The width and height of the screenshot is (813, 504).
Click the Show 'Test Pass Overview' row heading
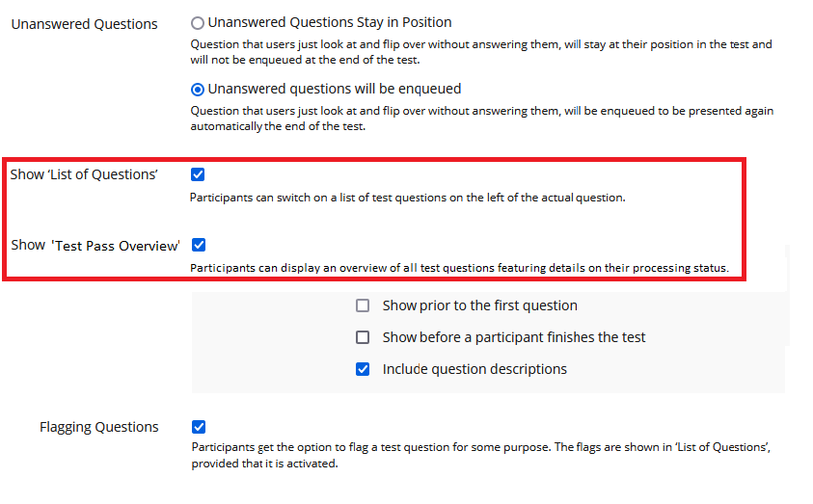pos(95,245)
